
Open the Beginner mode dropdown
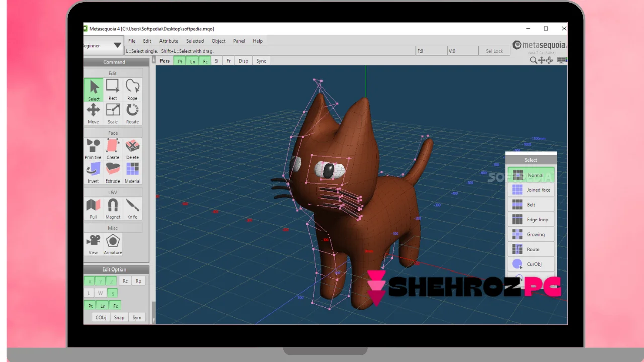(x=104, y=45)
